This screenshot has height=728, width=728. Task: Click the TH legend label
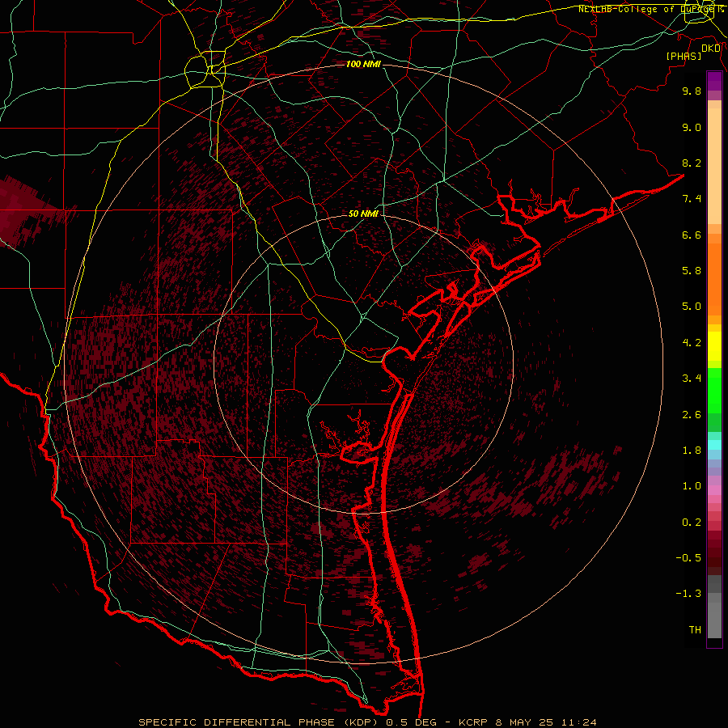[x=695, y=630]
